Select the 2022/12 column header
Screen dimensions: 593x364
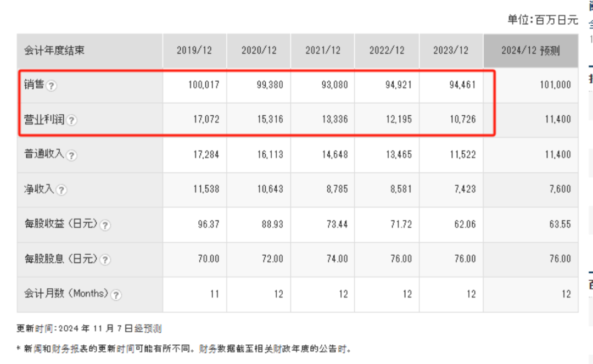click(387, 51)
